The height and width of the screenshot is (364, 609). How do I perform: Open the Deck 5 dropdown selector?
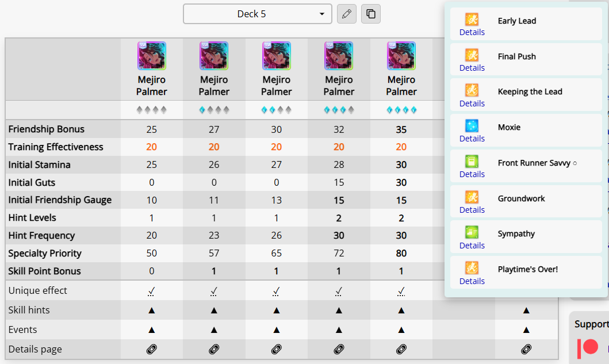(x=258, y=14)
